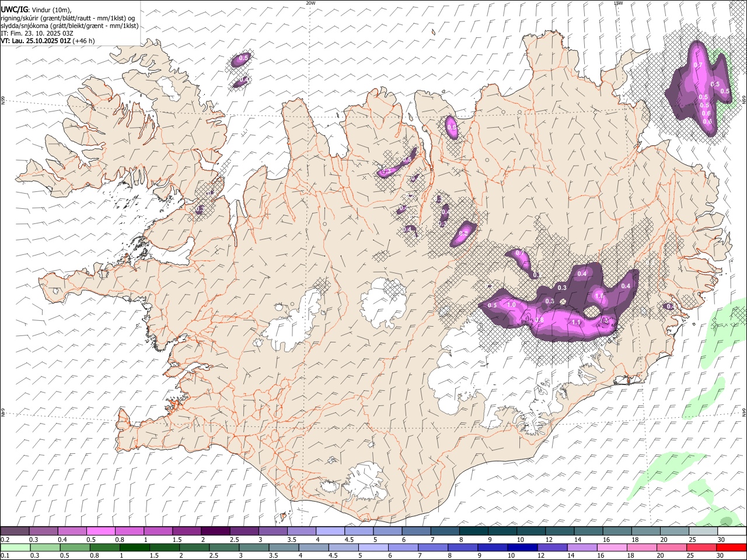Pick the darkest green 1 swatch, bottom legend row
747x560 pixels.
click(134, 548)
